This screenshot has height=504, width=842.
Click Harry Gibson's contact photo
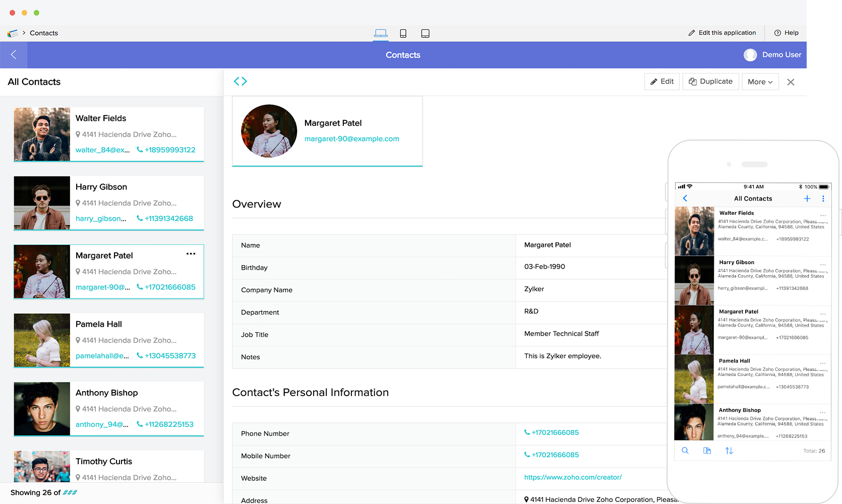pyautogui.click(x=42, y=203)
